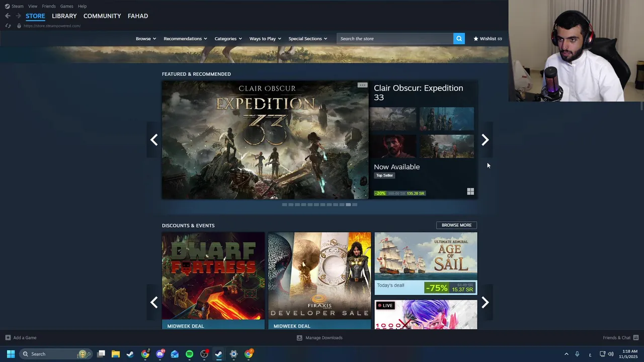Select the first carousel page dot
This screenshot has height=362, width=644.
(x=285, y=205)
